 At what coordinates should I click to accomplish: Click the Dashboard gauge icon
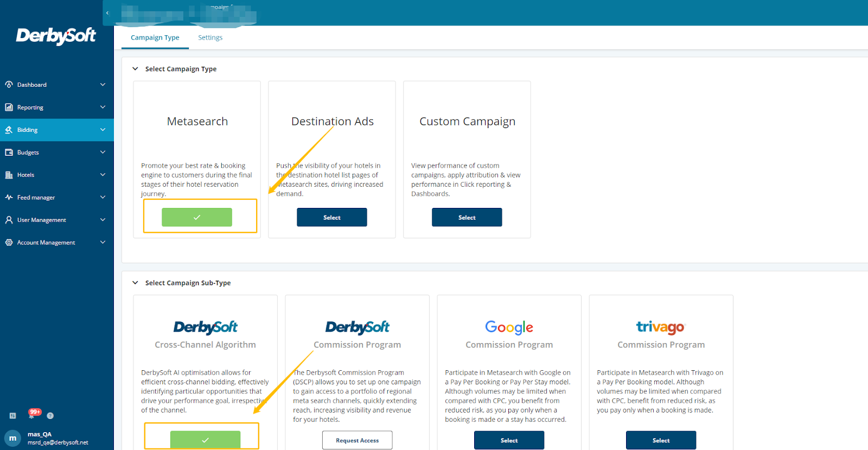click(9, 85)
